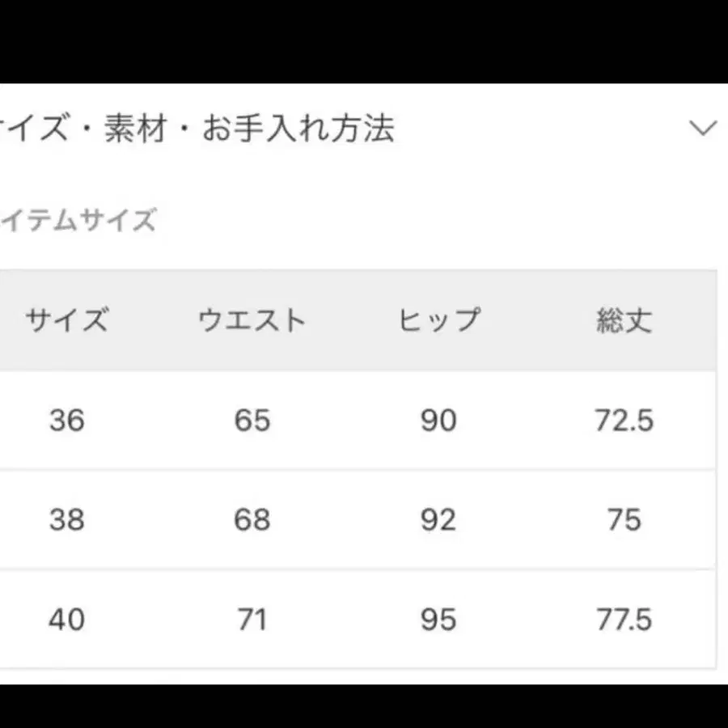Click the waist value 68 cell

click(252, 520)
